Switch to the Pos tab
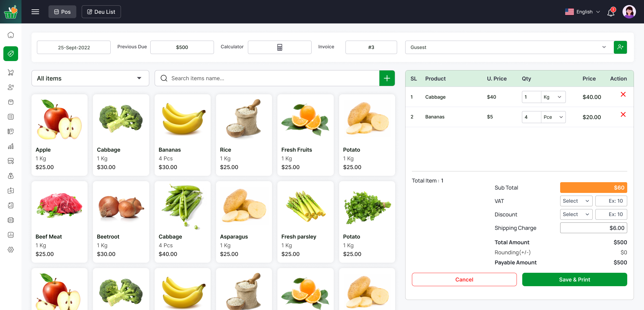The width and height of the screenshot is (644, 310). 62,11
